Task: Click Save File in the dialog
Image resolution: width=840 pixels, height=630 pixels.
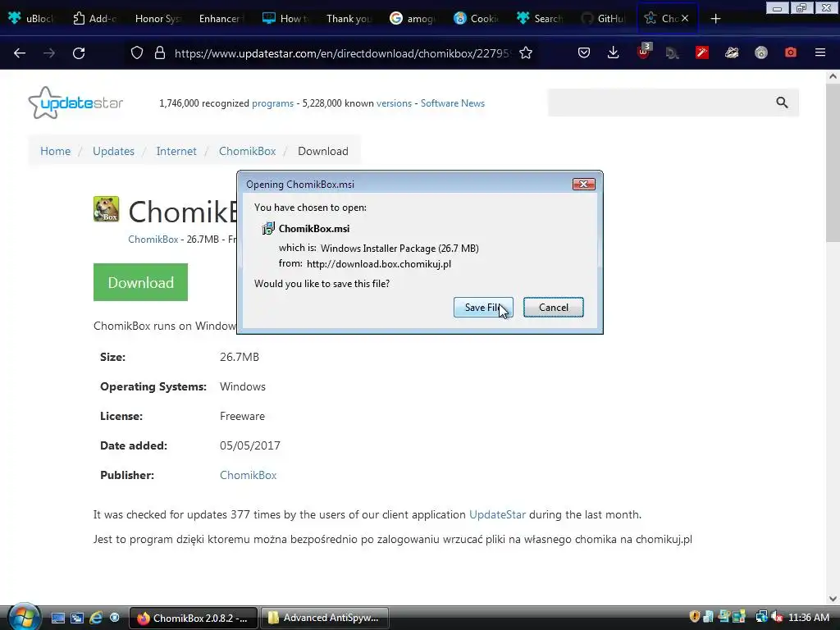Action: [x=483, y=307]
